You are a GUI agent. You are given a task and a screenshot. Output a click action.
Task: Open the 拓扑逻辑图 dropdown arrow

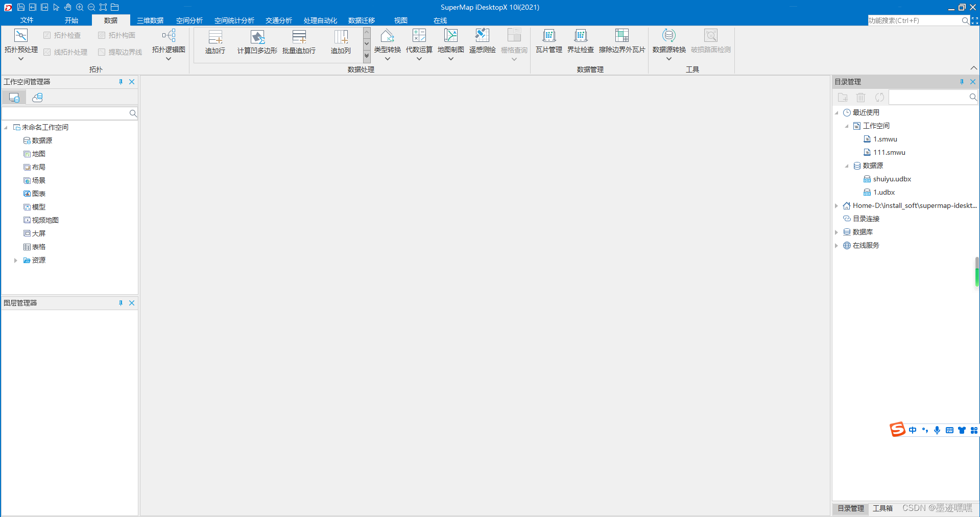pyautogui.click(x=168, y=59)
